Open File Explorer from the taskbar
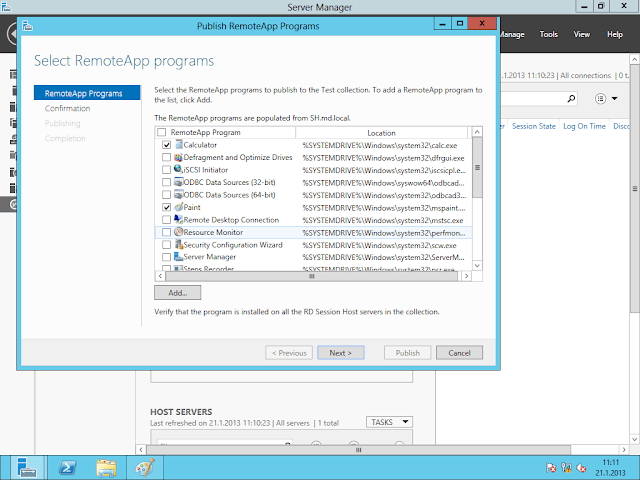The height and width of the screenshot is (480, 640). [x=106, y=467]
